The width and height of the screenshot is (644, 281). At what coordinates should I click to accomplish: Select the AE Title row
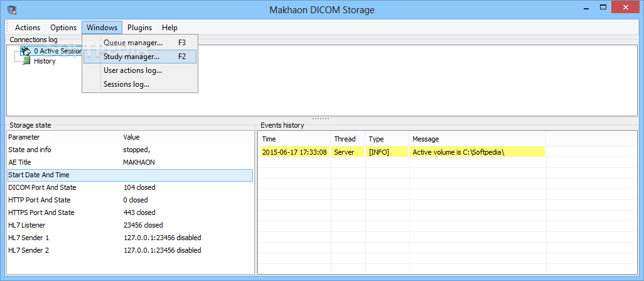point(130,163)
